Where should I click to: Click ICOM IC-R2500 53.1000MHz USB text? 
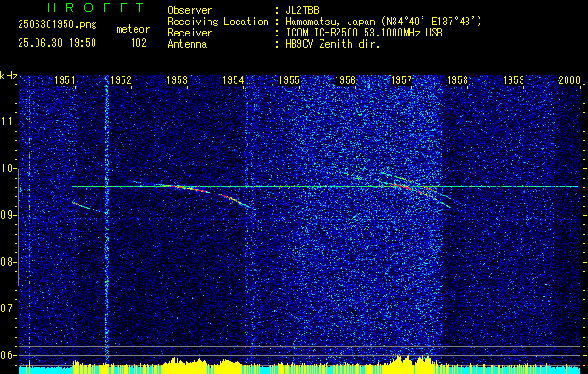pos(365,33)
